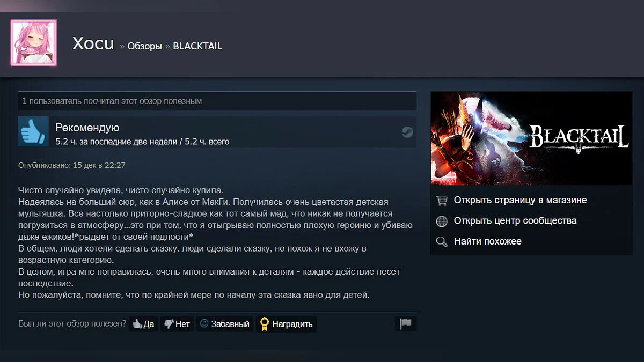
Task: Vote Нет with thumbs-down button
Action: point(177,324)
